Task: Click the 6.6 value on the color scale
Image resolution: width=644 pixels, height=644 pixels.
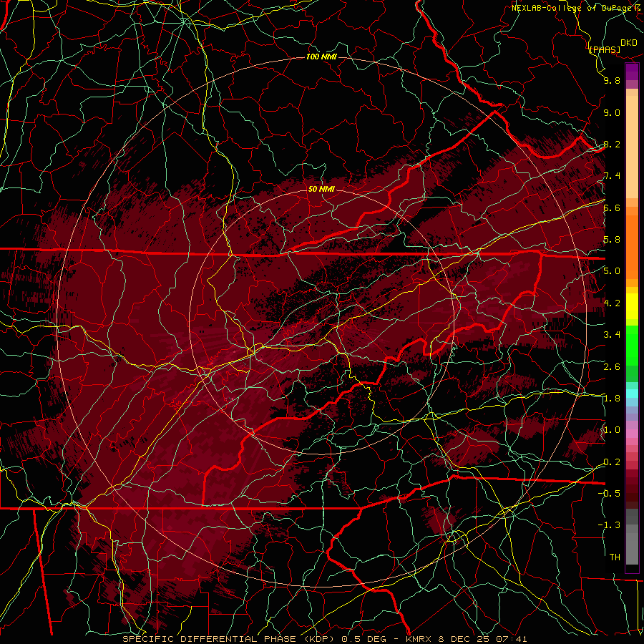Action: [612, 208]
